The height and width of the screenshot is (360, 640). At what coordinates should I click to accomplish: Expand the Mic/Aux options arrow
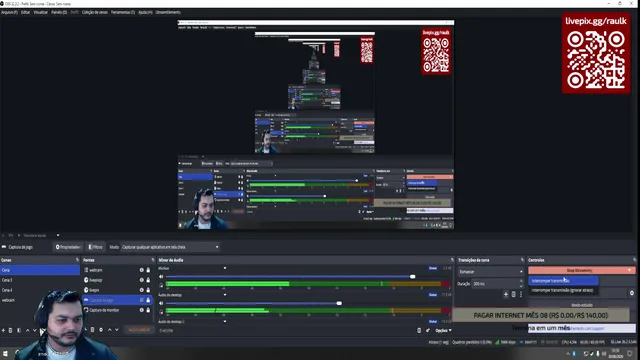coord(225,268)
